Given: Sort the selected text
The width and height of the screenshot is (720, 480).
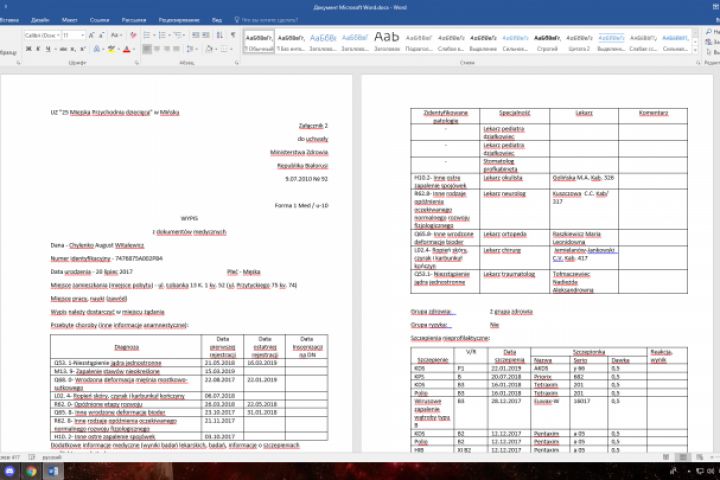Looking at the screenshot, I should [220, 35].
